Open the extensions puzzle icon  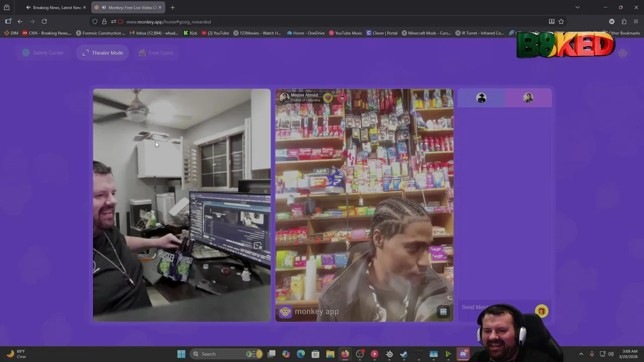point(624,22)
